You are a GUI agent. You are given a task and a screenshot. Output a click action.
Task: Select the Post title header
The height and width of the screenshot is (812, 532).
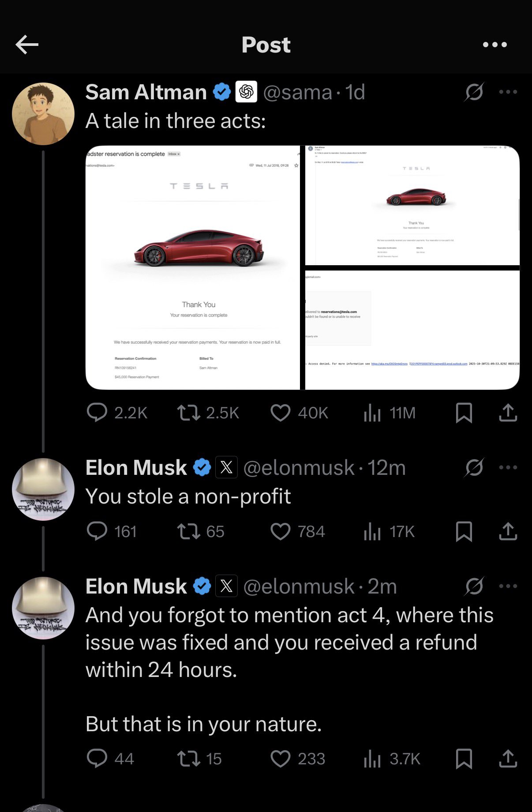pos(266,44)
